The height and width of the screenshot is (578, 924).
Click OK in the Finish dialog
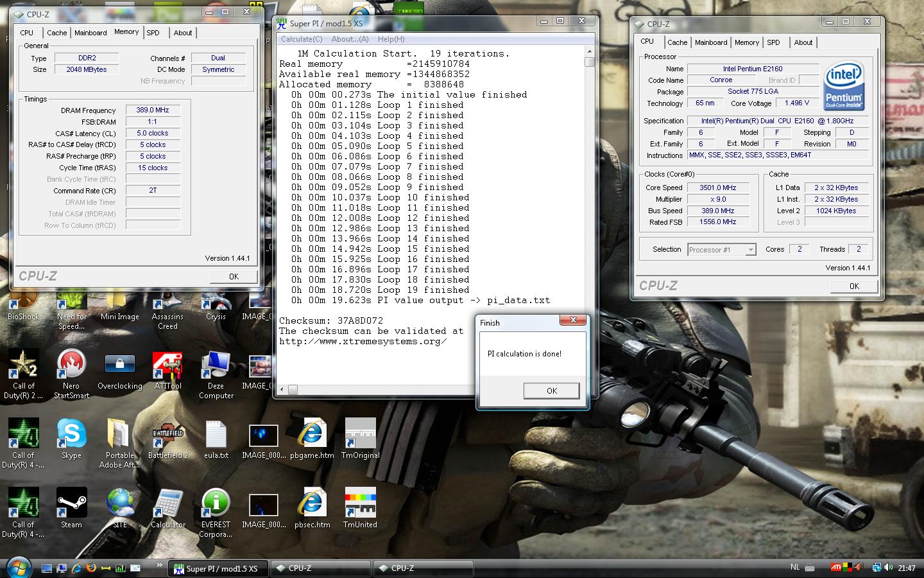pyautogui.click(x=552, y=390)
